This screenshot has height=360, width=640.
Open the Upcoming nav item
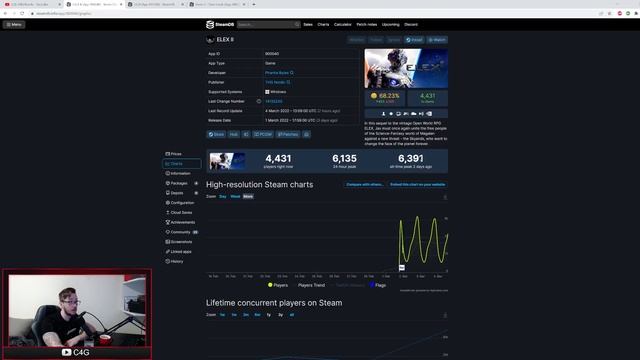tap(391, 24)
